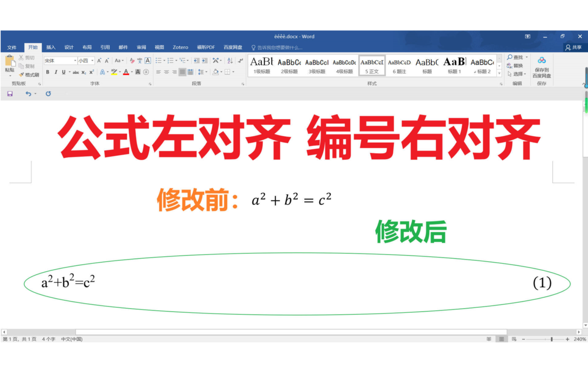This screenshot has width=588, height=368.
Task: Toggle bullet list formatting
Action: click(x=159, y=60)
